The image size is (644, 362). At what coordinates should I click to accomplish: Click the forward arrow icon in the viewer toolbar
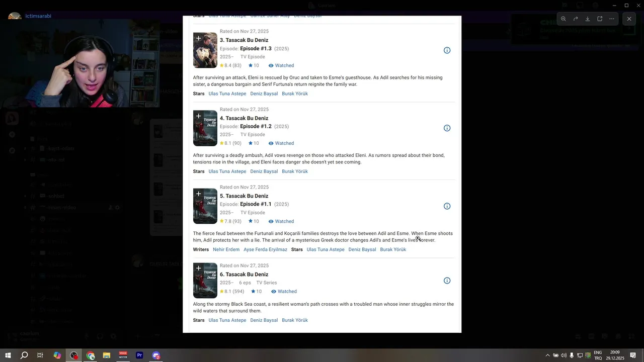tap(576, 19)
